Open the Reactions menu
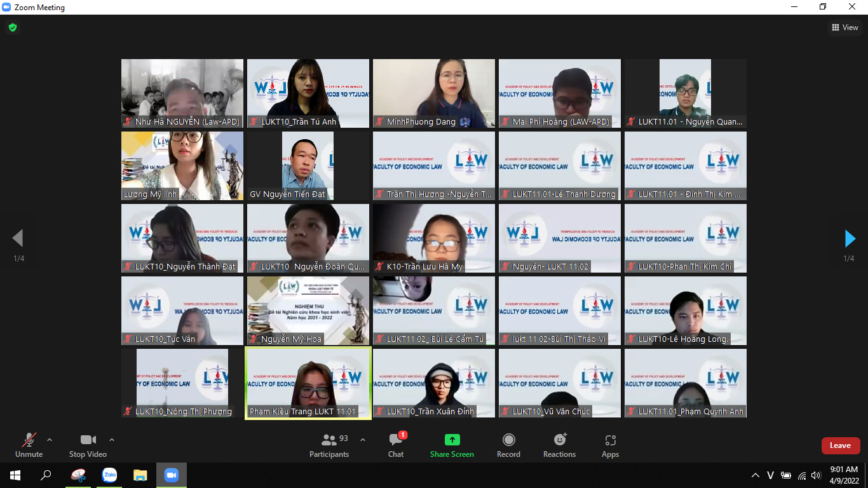The width and height of the screenshot is (868, 488). [559, 445]
